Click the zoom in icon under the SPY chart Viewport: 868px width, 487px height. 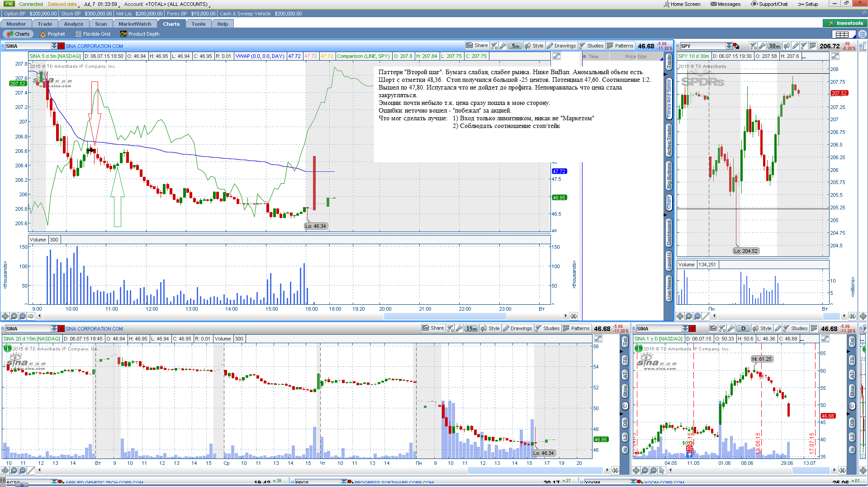(x=688, y=316)
